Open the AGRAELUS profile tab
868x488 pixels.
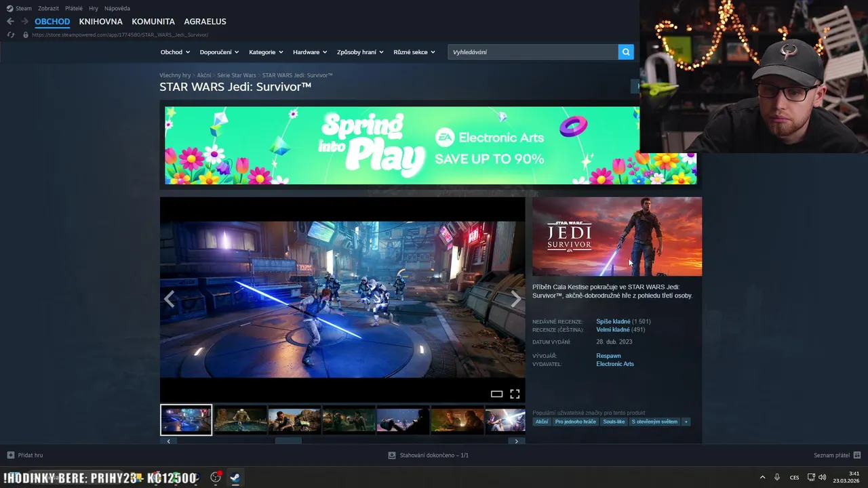[x=205, y=22]
